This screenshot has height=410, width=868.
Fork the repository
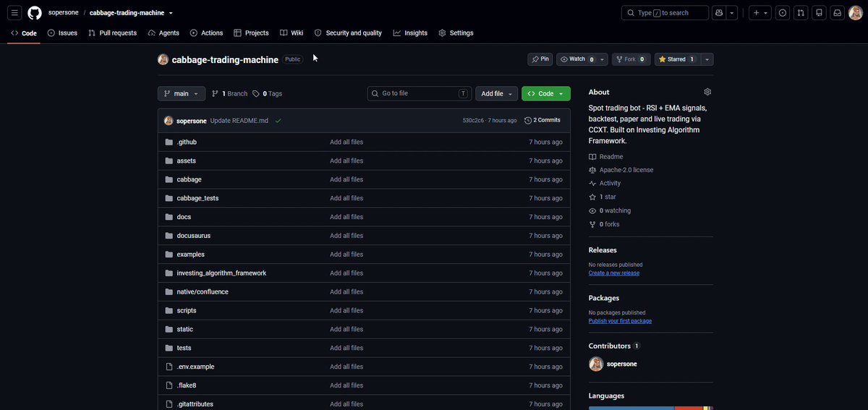point(631,59)
